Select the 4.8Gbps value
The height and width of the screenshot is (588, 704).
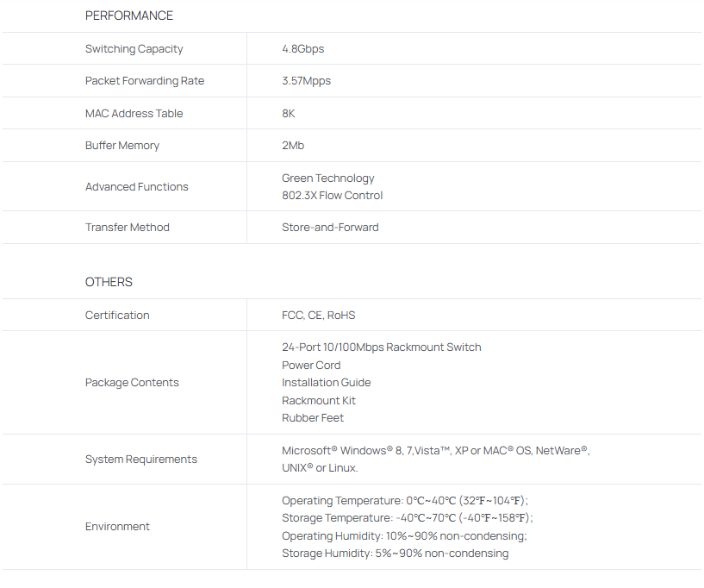click(x=302, y=49)
